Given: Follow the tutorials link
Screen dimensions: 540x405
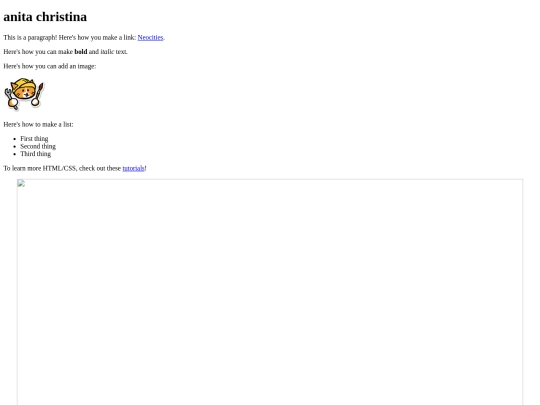Looking at the screenshot, I should [133, 168].
